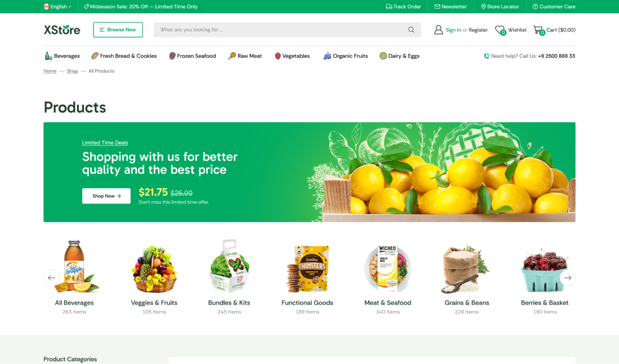Open the wishlist heart icon
Screen dimensions: 619x364
tap(500, 30)
